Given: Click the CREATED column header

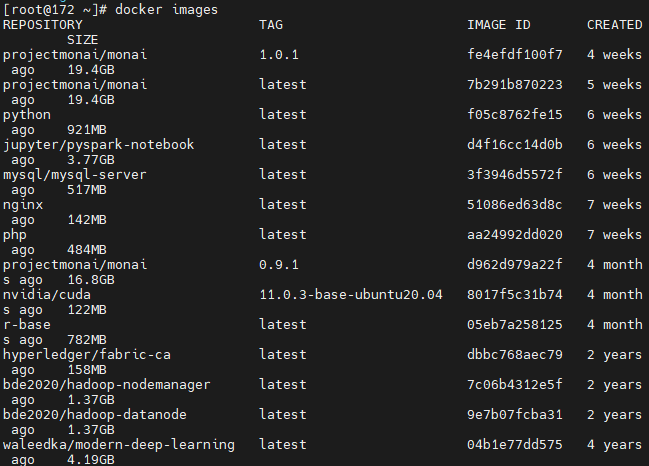Looking at the screenshot, I should (x=615, y=25).
